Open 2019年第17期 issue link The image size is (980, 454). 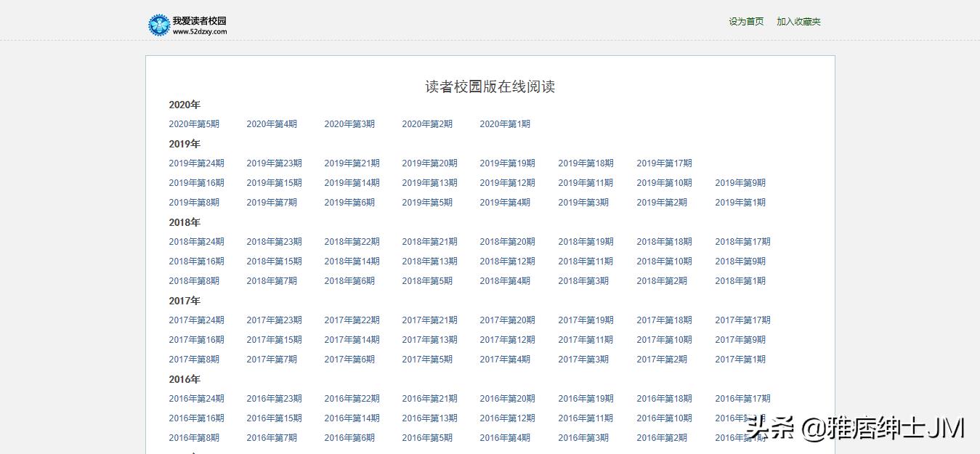[664, 163]
